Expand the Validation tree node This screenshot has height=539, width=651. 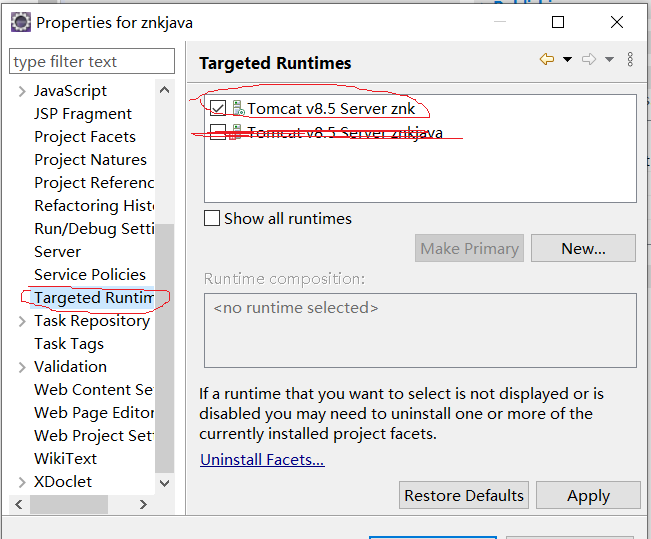[22, 367]
